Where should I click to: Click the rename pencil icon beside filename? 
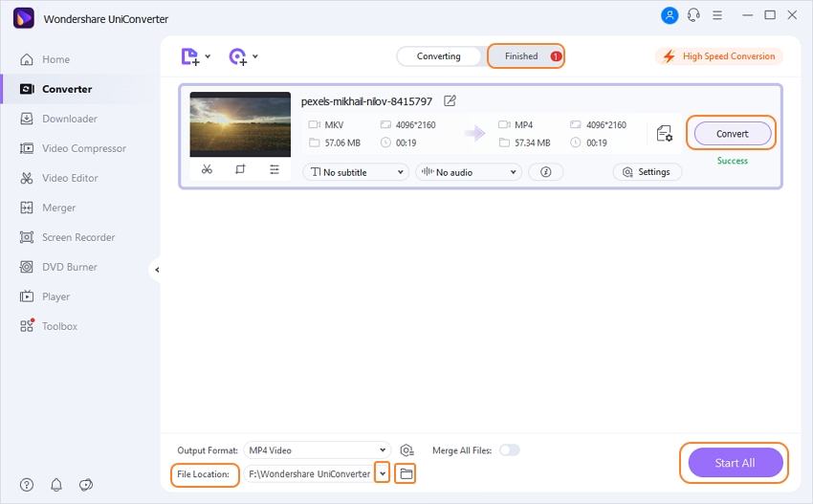click(450, 101)
